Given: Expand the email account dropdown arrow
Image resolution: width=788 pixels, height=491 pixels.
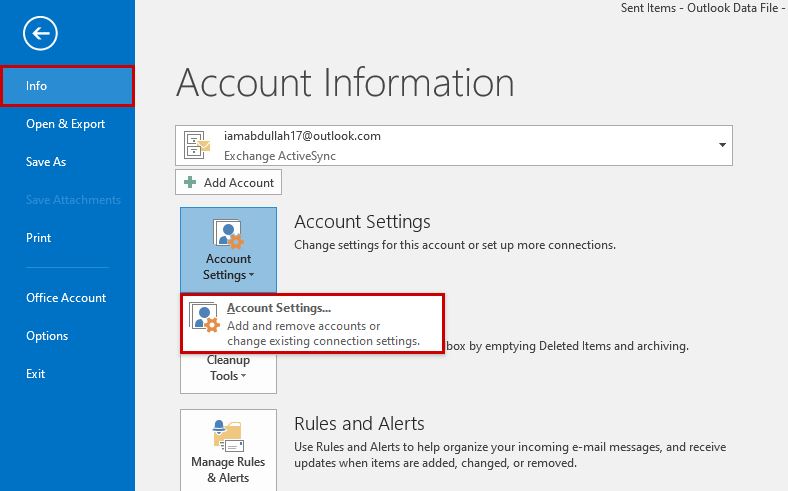Looking at the screenshot, I should pos(722,145).
